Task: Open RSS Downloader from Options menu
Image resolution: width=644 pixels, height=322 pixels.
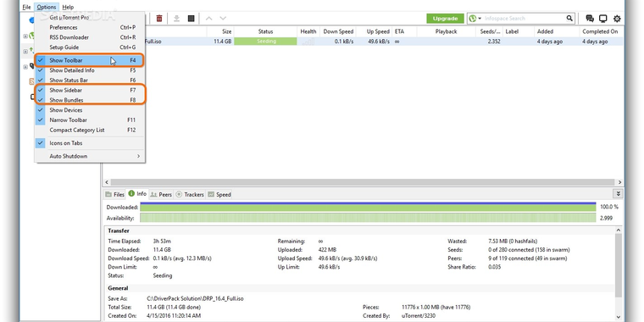Action: pyautogui.click(x=90, y=37)
